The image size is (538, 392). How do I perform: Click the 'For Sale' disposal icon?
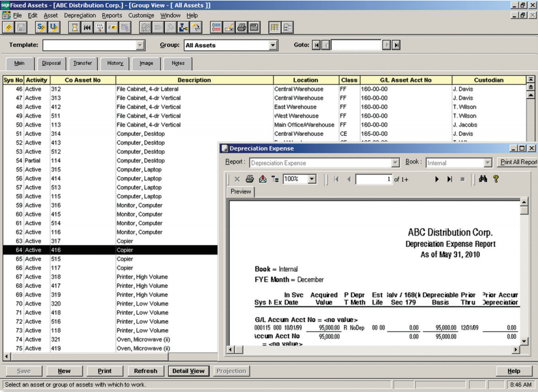99,27
